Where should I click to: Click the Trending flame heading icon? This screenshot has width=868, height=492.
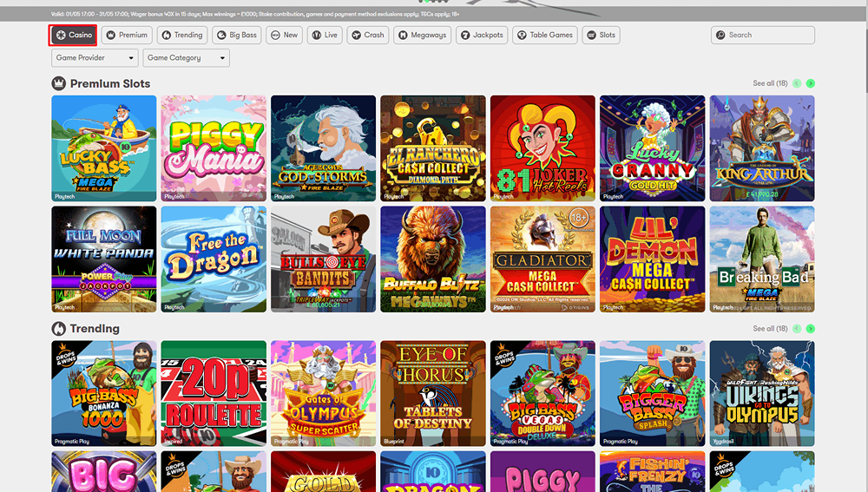(59, 329)
